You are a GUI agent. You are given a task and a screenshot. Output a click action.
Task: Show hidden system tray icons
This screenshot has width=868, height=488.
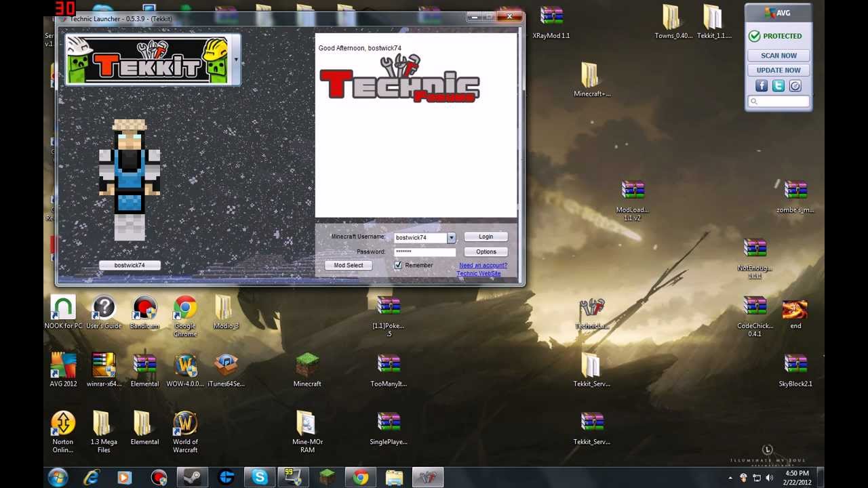(730, 478)
